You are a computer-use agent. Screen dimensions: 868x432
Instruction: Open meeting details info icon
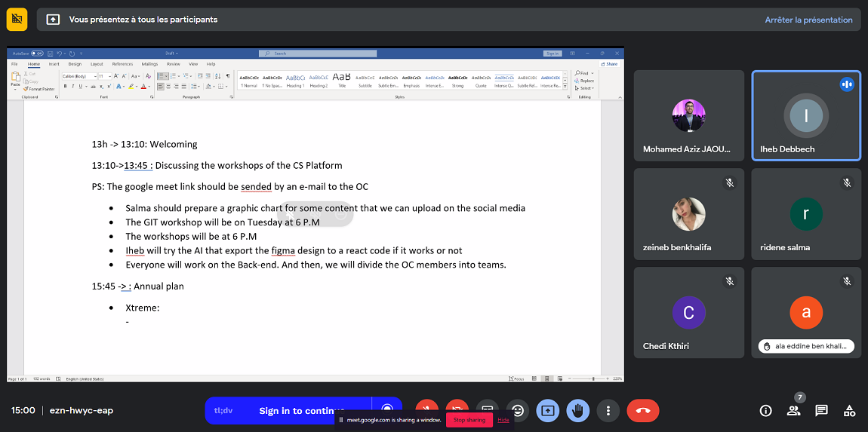coord(766,410)
